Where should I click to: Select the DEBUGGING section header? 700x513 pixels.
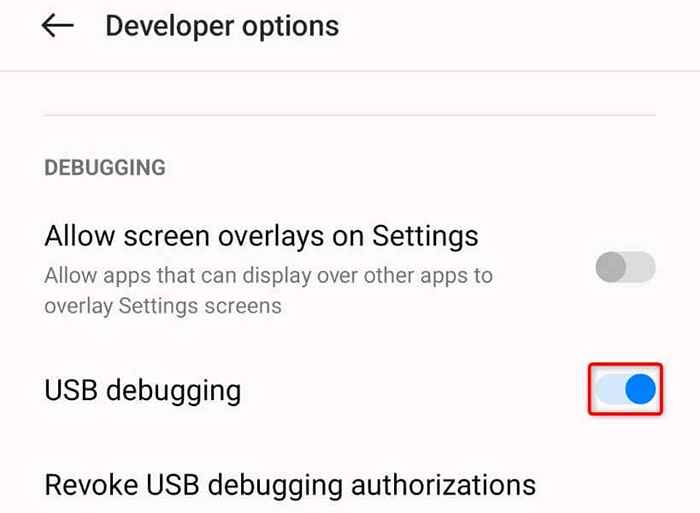pyautogui.click(x=105, y=168)
